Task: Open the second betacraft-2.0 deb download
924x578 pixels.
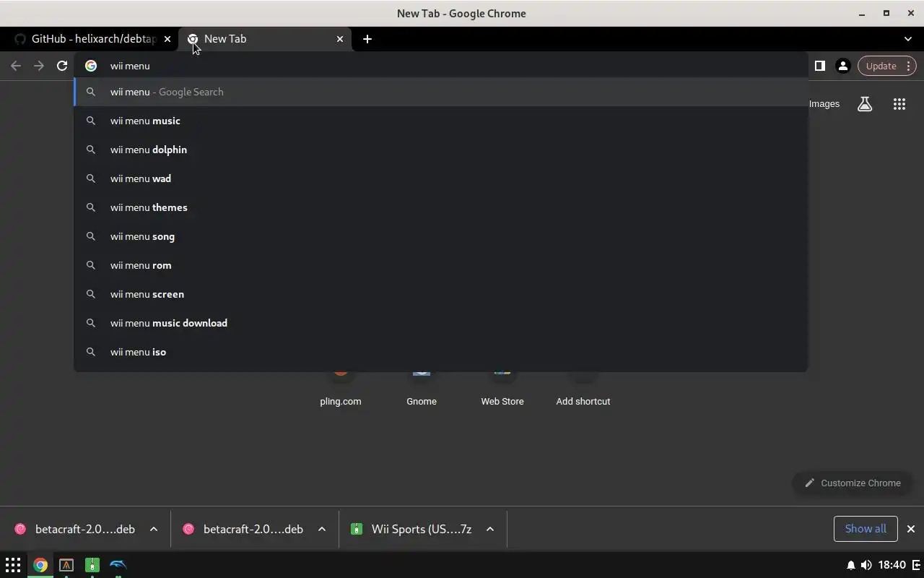Action: point(243,529)
